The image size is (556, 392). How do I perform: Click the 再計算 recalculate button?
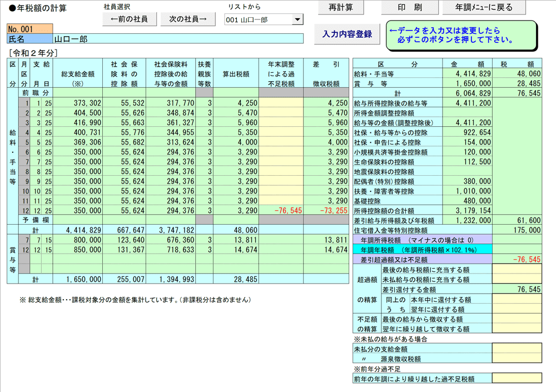click(340, 7)
